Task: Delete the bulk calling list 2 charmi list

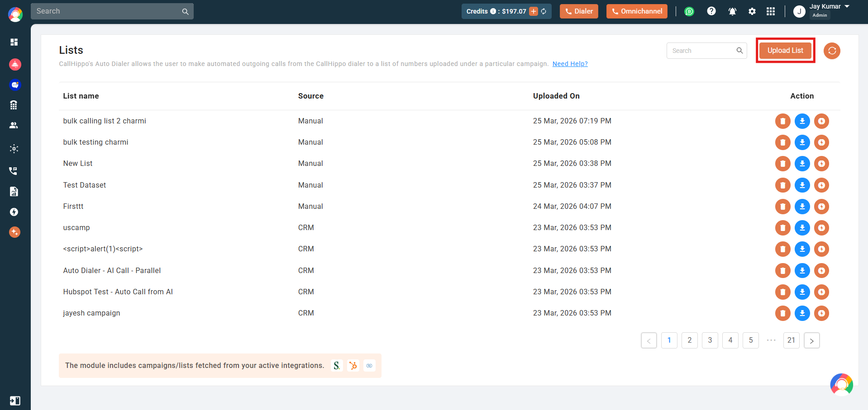Action: click(783, 121)
